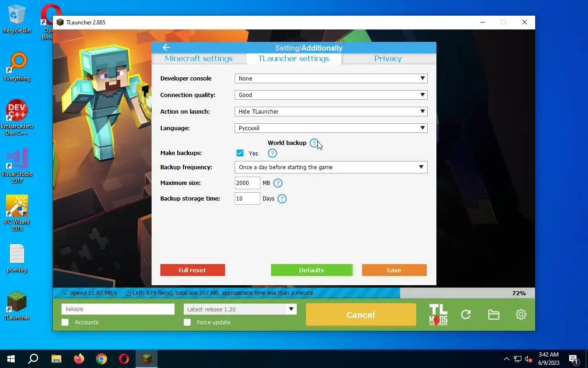Open notification center icon
Screen dimensions: 588x368
coord(574,359)
